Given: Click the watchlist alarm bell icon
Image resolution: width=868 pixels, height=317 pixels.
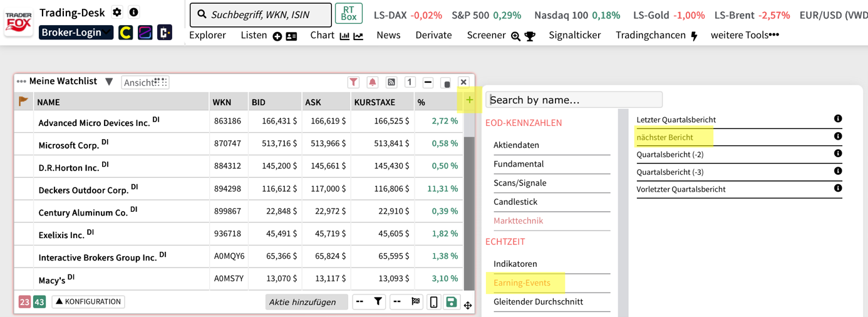Looking at the screenshot, I should [372, 82].
